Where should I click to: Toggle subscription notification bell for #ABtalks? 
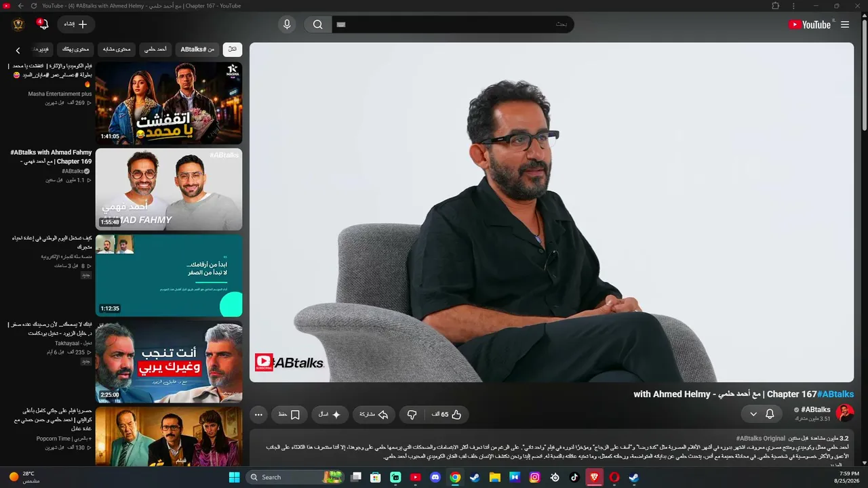click(770, 413)
